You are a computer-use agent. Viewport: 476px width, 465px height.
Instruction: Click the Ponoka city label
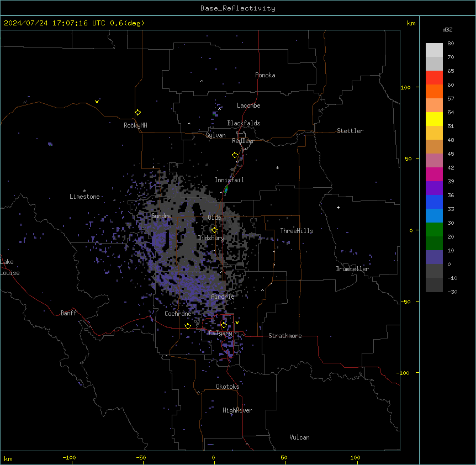265,75
